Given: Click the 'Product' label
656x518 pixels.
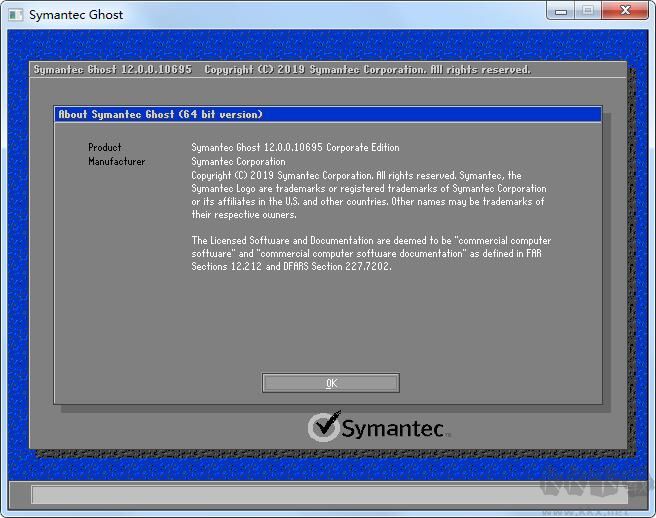Looking at the screenshot, I should pos(105,147).
